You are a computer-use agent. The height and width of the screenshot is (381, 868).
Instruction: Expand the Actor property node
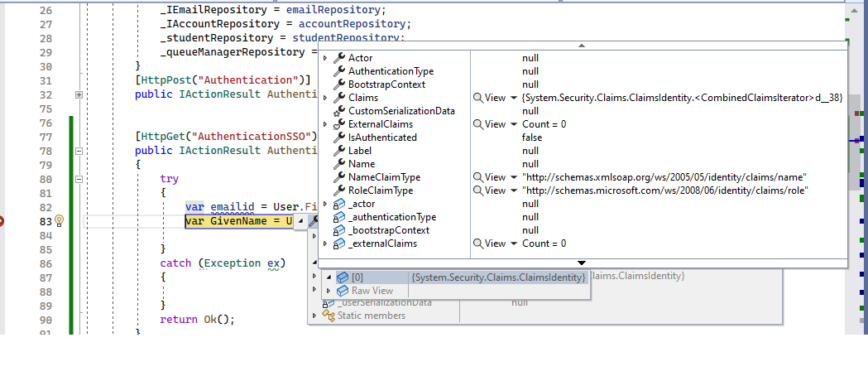pos(325,58)
